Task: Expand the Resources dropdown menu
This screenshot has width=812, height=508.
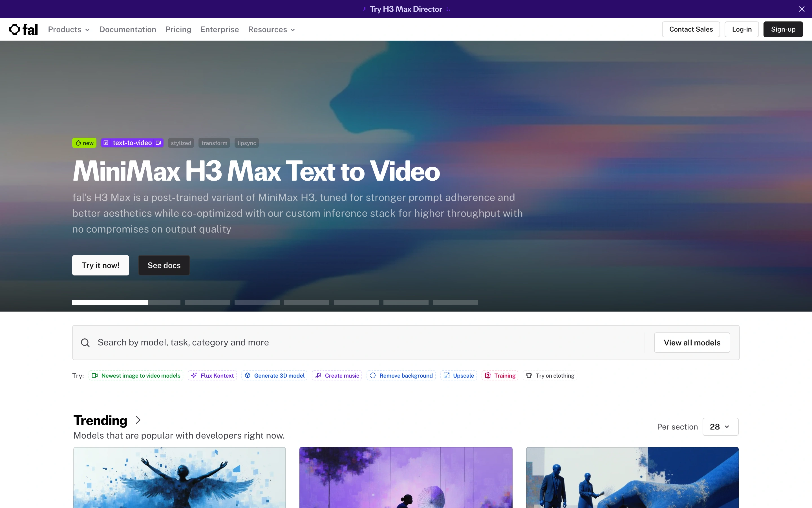Action: click(272, 30)
